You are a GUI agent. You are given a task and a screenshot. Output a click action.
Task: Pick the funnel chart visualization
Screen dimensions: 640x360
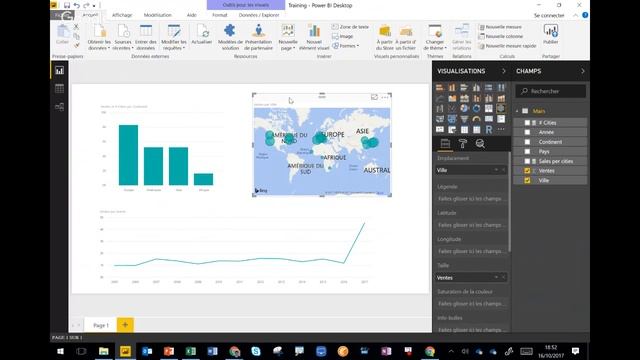click(464, 119)
